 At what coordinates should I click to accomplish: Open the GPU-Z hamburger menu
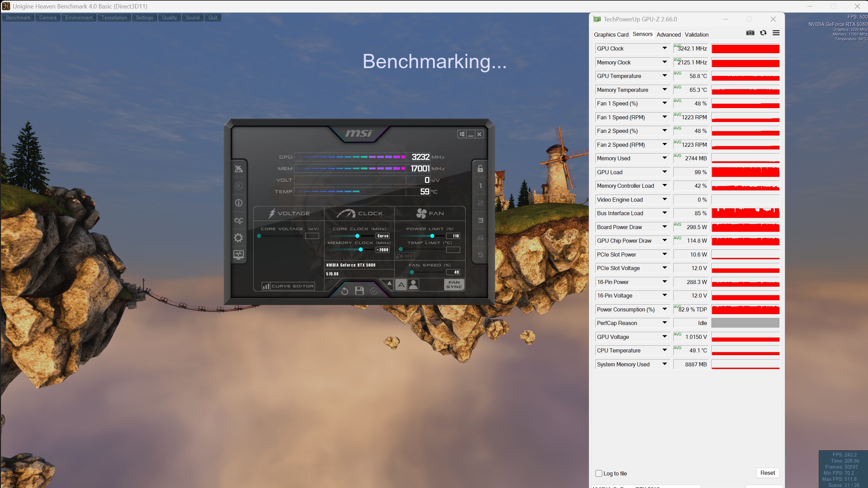point(776,33)
